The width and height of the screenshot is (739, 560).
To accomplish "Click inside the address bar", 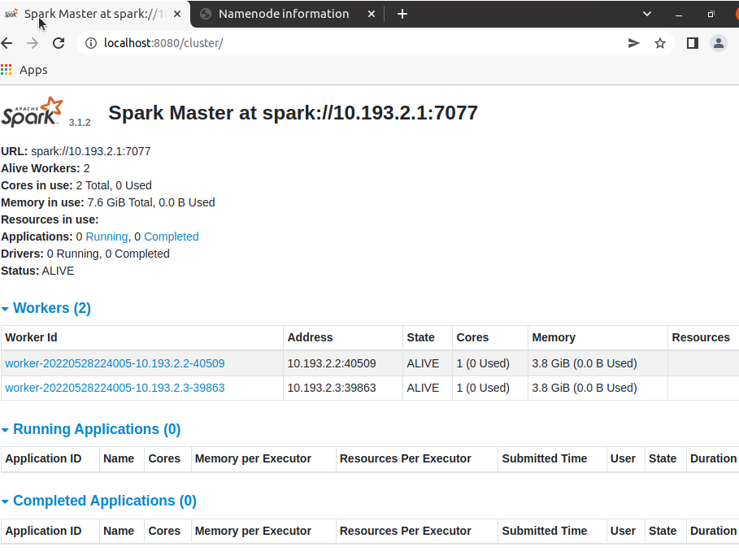I will click(244, 42).
